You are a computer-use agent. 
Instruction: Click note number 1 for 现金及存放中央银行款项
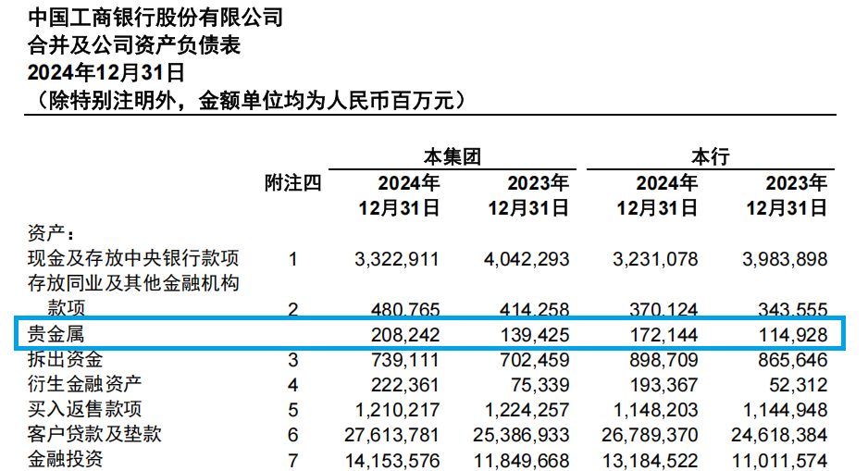coord(292,259)
